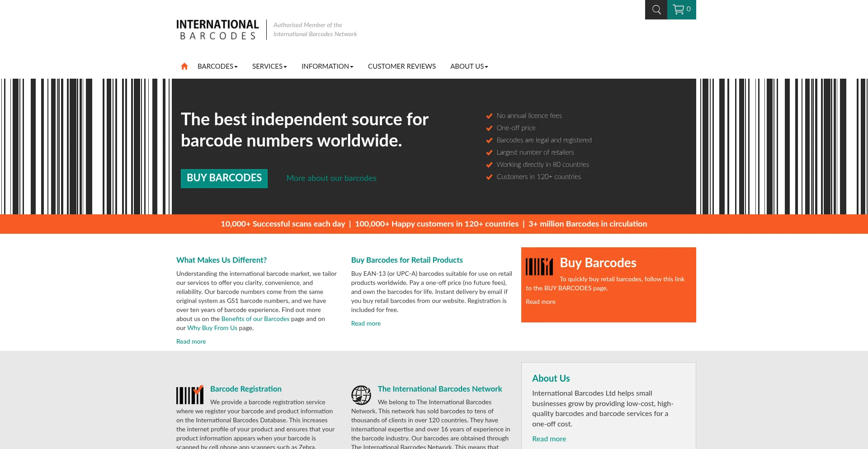Go to Customer Reviews page

401,66
